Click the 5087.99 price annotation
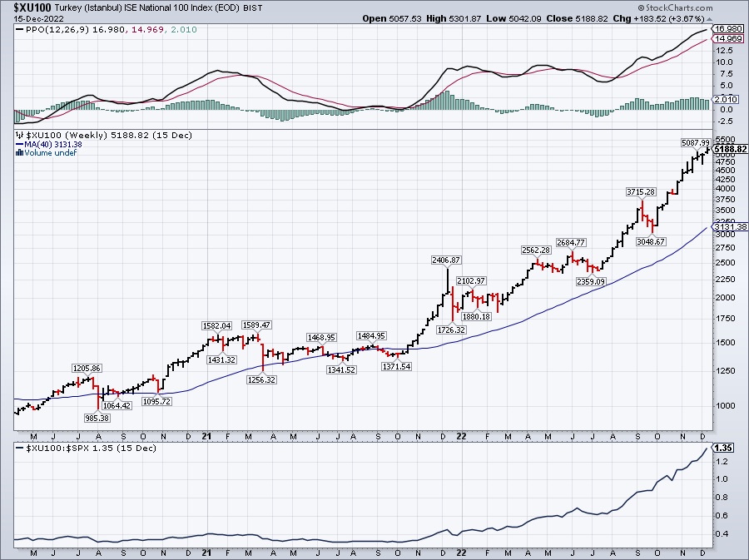Viewport: 749px width, 560px height. pos(695,142)
